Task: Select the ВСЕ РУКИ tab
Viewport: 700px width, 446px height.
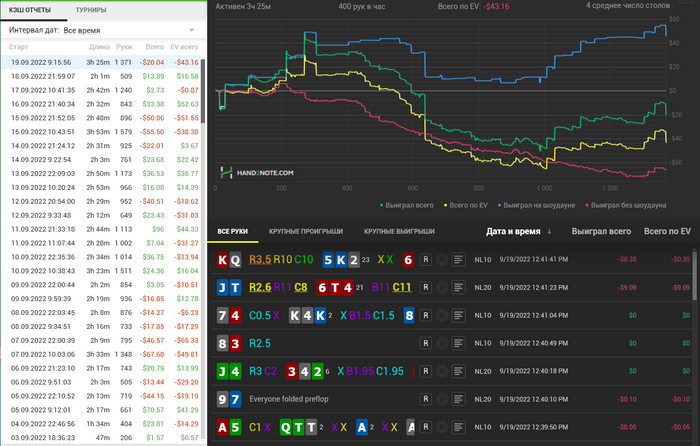Action: [x=233, y=232]
